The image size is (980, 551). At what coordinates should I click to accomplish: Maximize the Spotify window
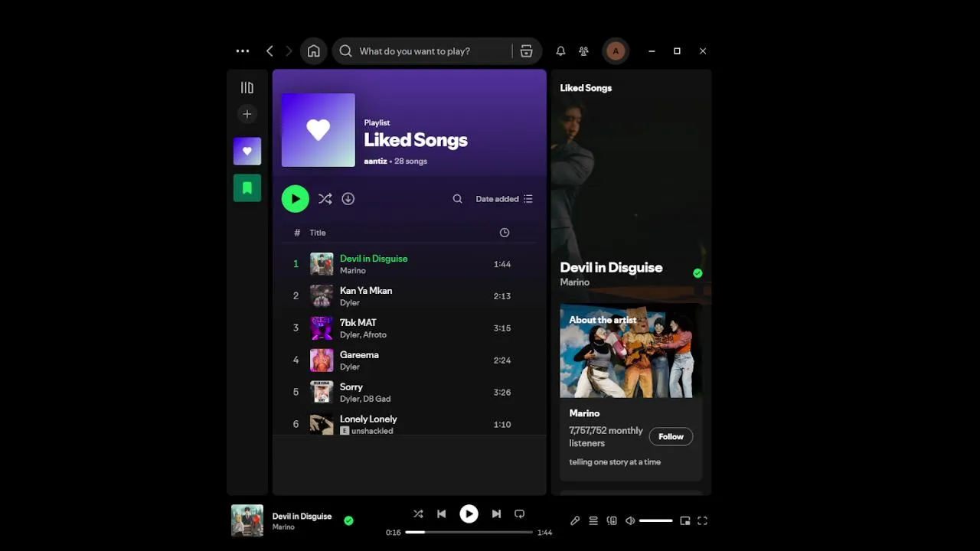click(x=677, y=51)
